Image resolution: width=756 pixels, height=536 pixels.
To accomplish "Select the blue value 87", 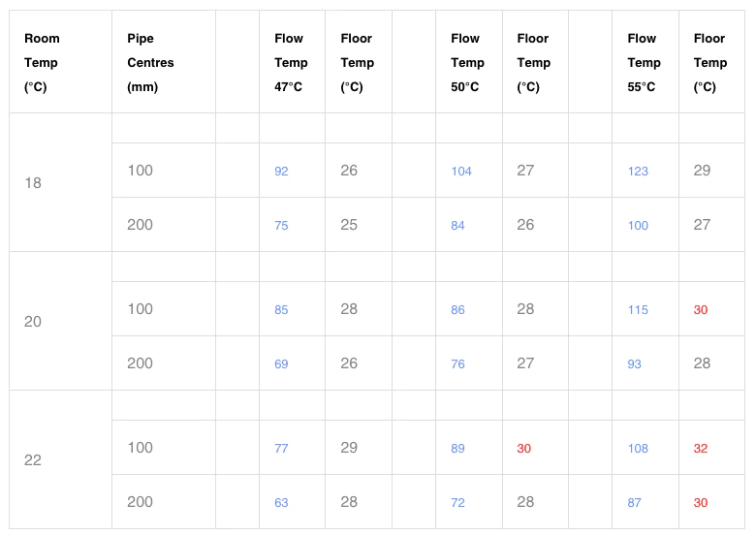I will click(x=634, y=503).
